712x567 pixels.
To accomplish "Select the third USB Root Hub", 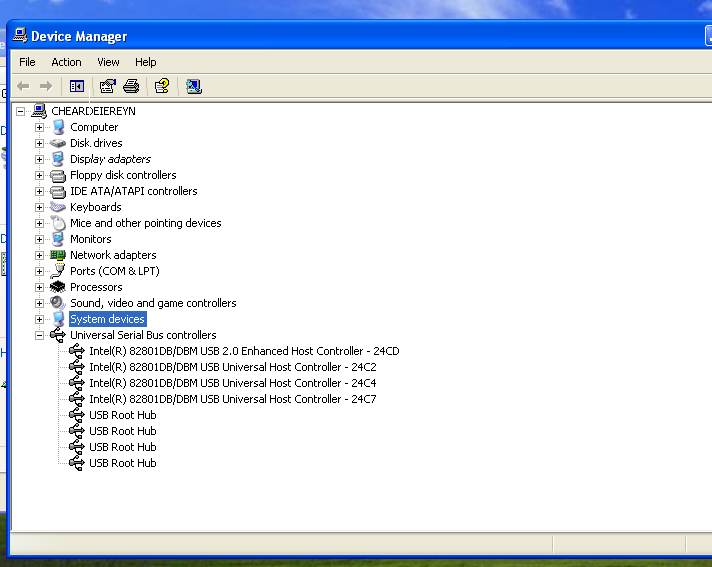I will point(123,447).
